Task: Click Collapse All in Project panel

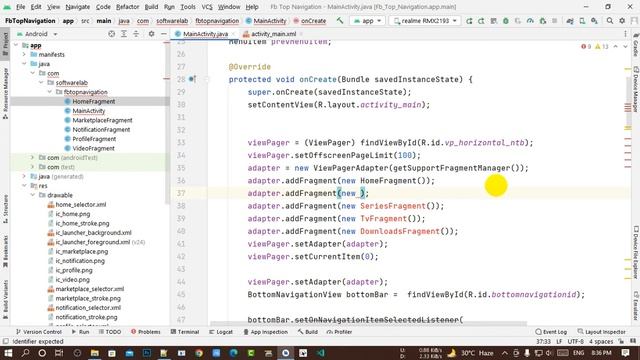Action: pos(136,34)
